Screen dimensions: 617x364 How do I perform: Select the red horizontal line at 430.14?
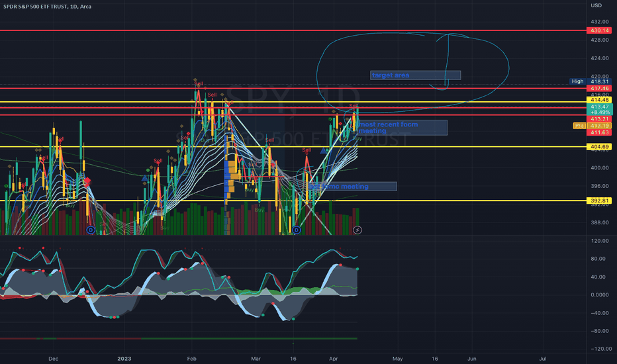[x=293, y=30]
